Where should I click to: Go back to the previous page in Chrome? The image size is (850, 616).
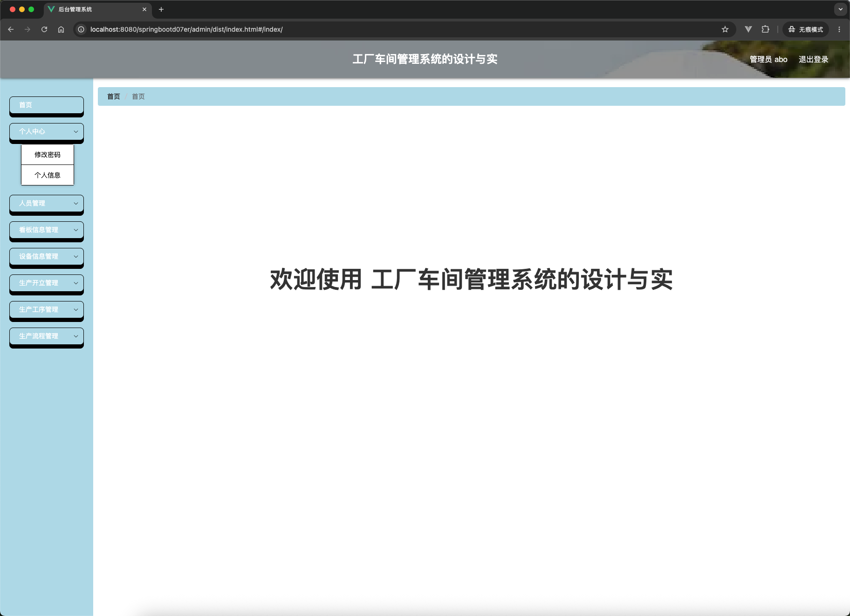click(11, 29)
